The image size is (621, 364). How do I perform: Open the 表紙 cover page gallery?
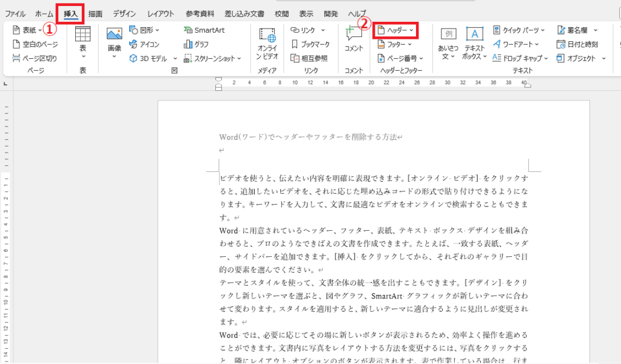coord(27,30)
